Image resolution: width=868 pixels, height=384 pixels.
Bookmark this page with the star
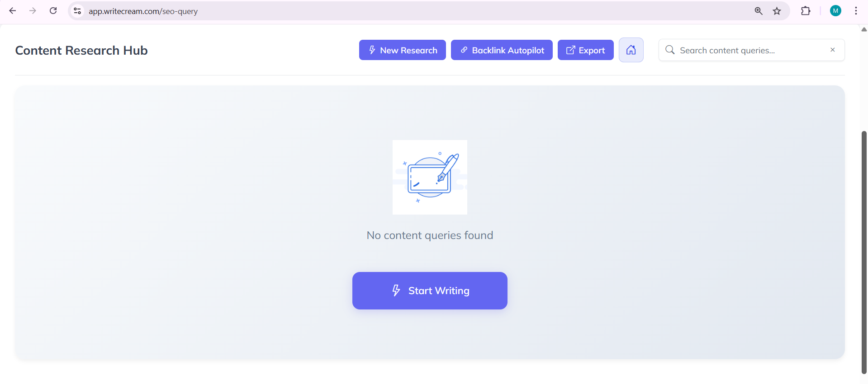(x=777, y=11)
